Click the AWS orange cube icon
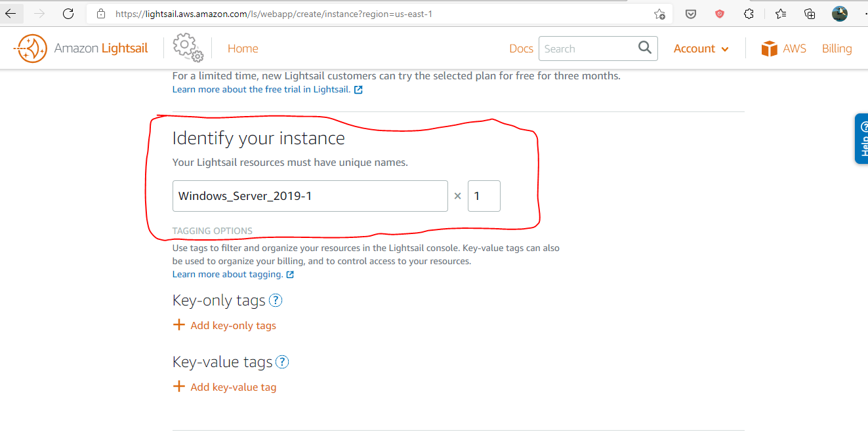Image resolution: width=868 pixels, height=432 pixels. 769,49
